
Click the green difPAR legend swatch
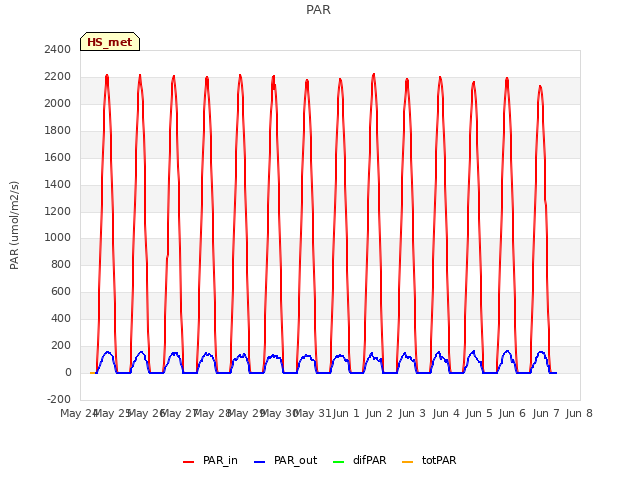click(338, 462)
